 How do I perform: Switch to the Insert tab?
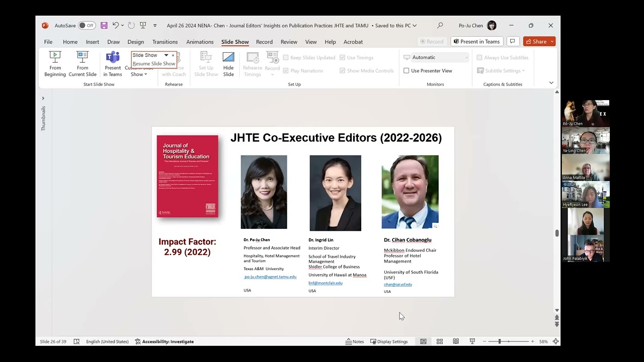[x=92, y=42]
